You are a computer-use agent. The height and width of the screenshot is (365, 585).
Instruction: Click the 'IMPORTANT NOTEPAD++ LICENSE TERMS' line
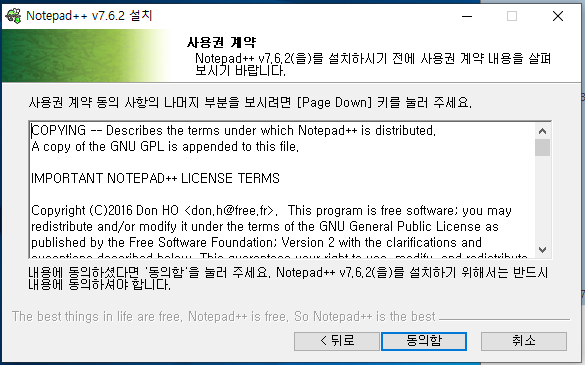pos(155,178)
